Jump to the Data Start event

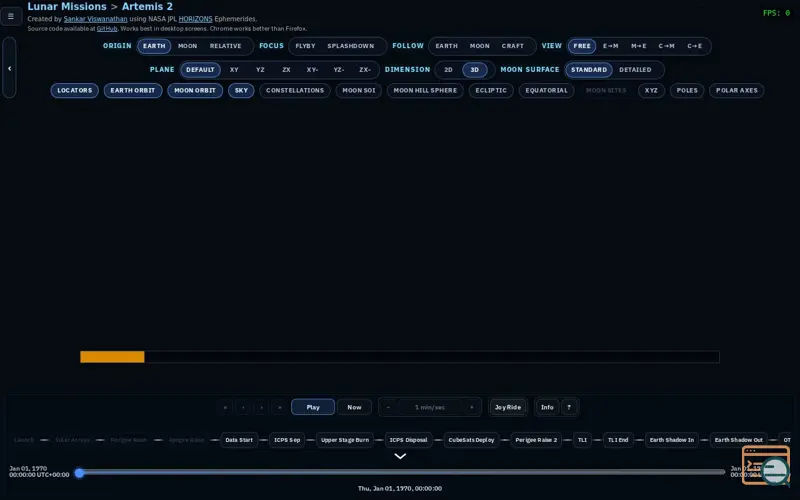click(x=239, y=440)
